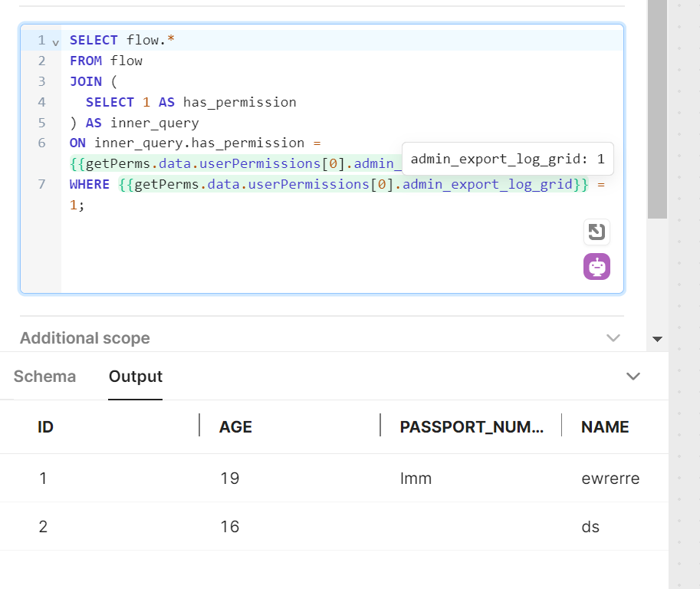700x589 pixels.
Task: Switch to the Schema tab
Action: (44, 377)
